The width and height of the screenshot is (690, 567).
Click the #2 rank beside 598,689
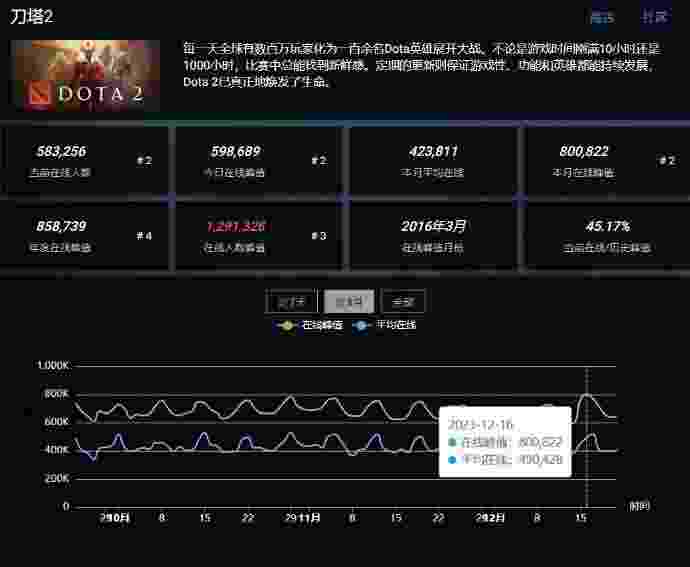pyautogui.click(x=319, y=160)
